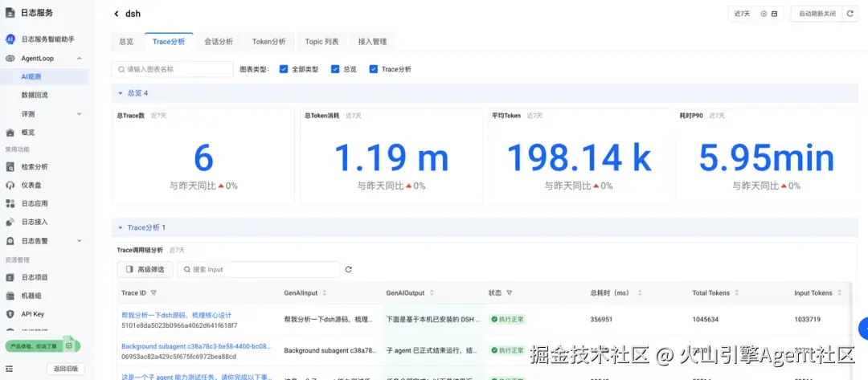Go back with arrow next to dsh
868x380 pixels.
point(117,14)
